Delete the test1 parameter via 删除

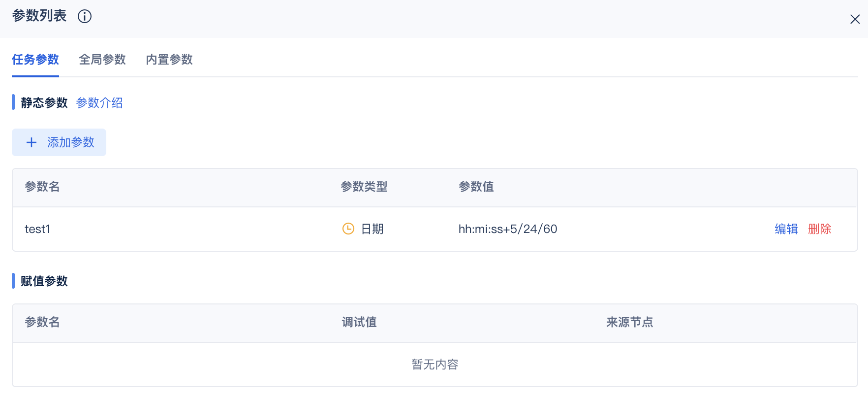819,229
